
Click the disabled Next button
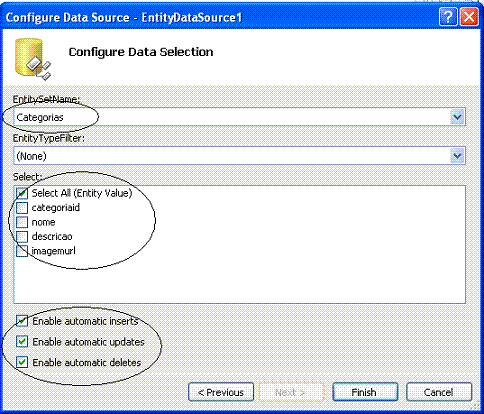pyautogui.click(x=291, y=392)
